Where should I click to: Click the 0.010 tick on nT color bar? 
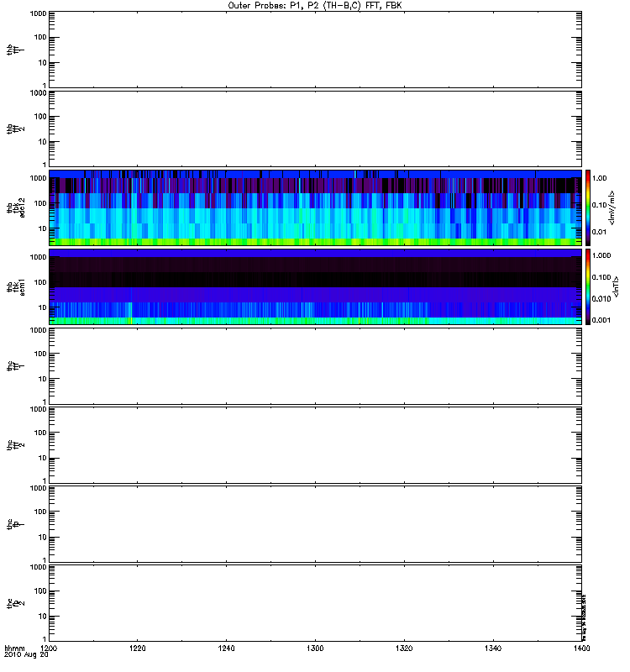pos(601,299)
